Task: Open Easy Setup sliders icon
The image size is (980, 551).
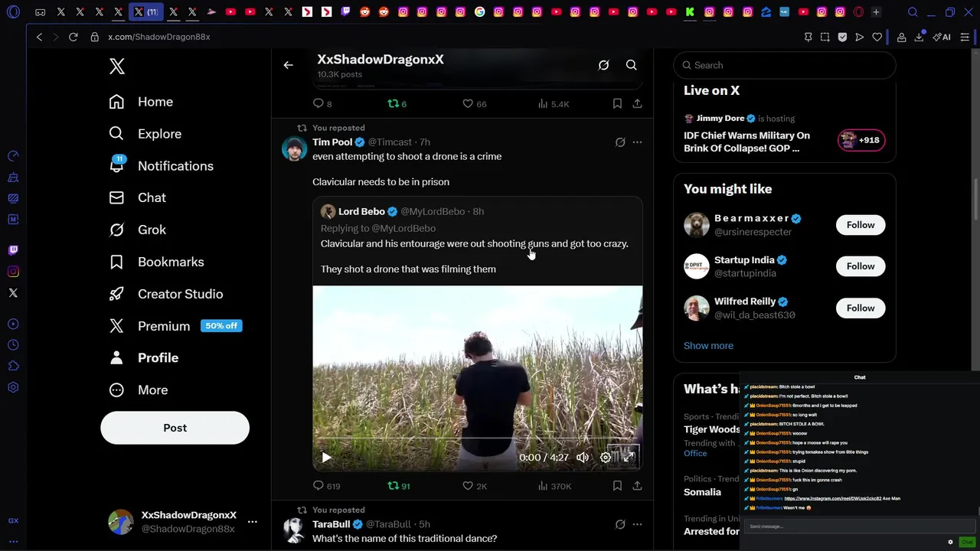Action: click(965, 37)
